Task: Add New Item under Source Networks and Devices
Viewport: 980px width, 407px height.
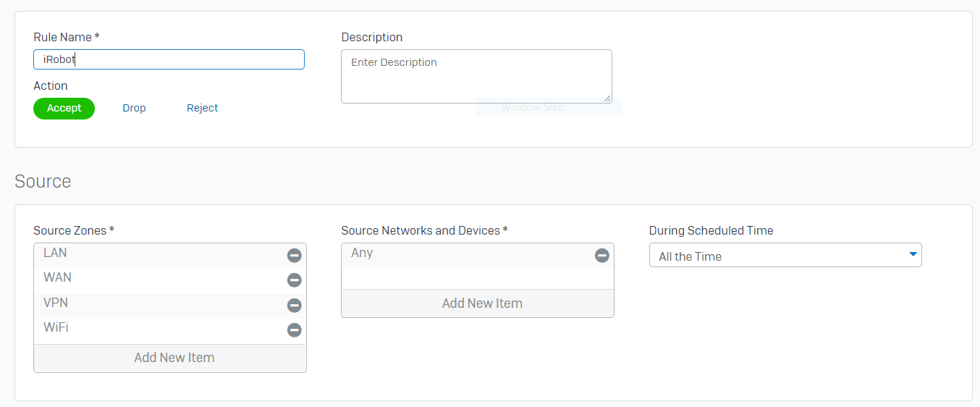Action: pyautogui.click(x=481, y=303)
